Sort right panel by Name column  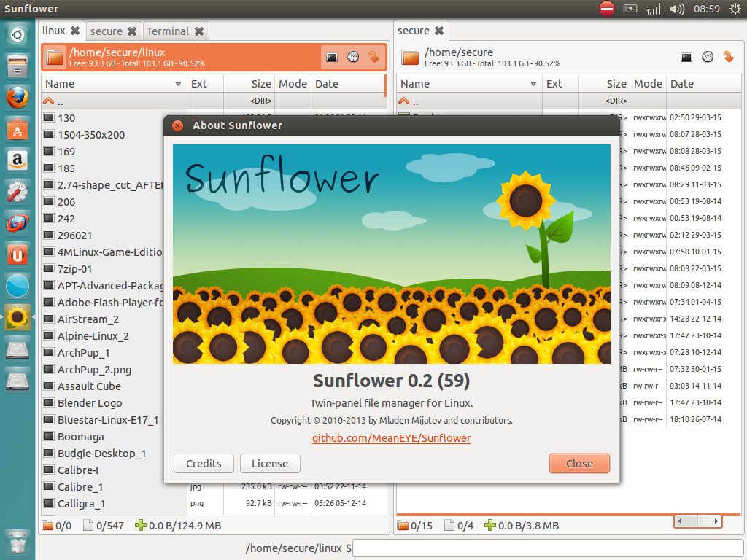click(469, 84)
